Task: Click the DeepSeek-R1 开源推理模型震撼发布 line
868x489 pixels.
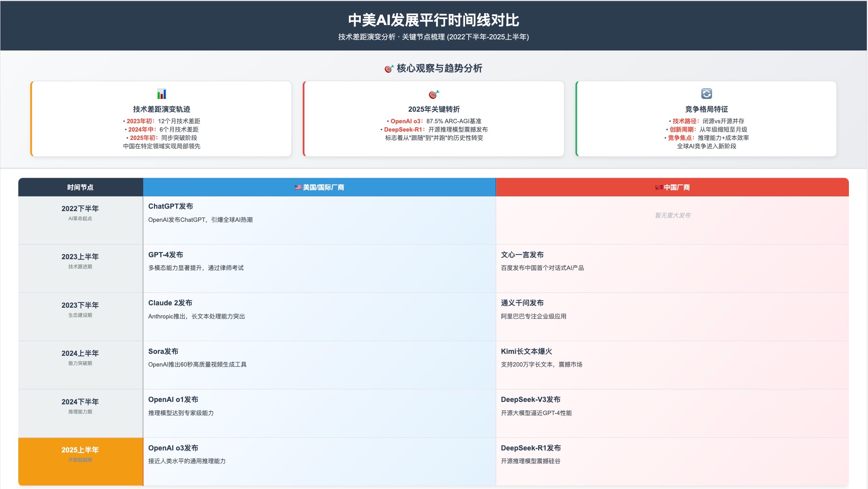Action: point(434,130)
